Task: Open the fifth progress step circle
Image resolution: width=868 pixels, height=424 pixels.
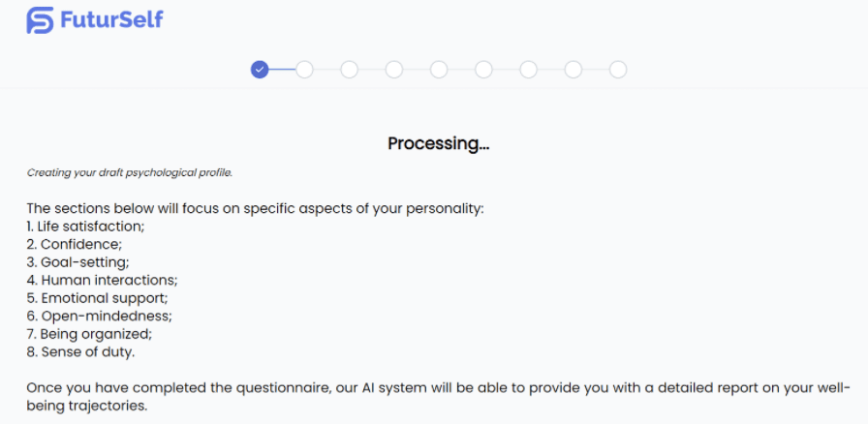Action: tap(439, 70)
